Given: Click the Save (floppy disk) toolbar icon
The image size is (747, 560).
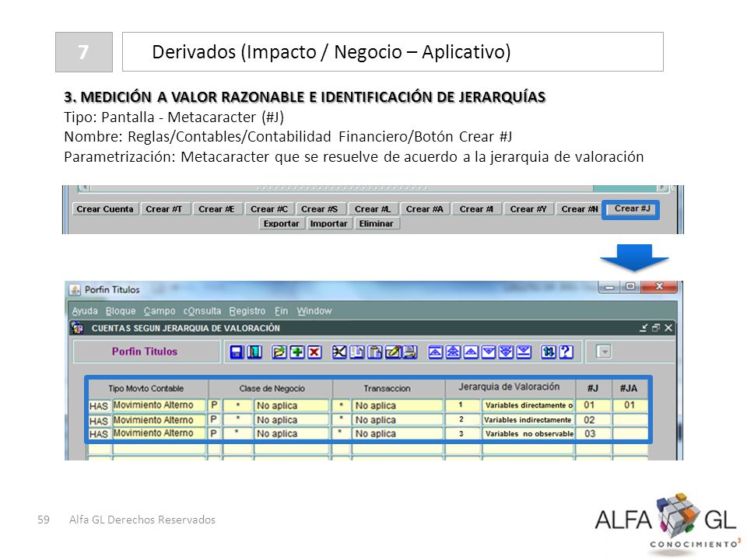Looking at the screenshot, I should 237,352.
